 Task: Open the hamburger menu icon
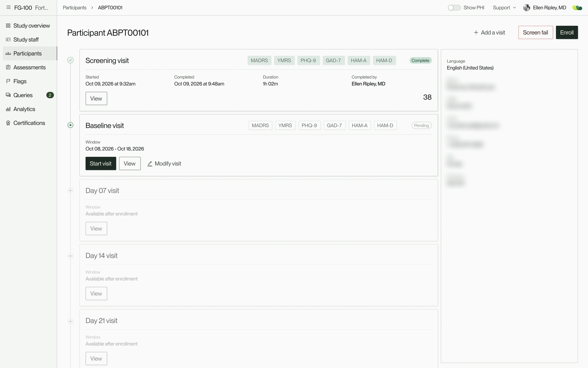coord(9,7)
